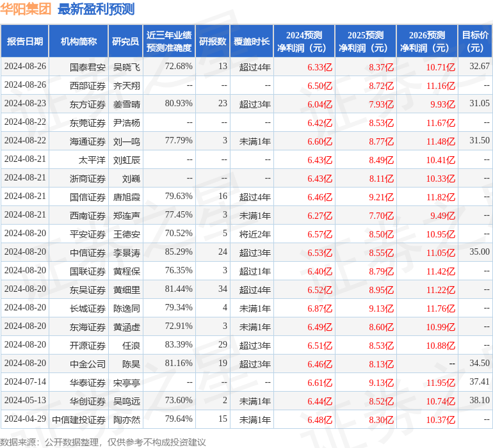Click report date 2024-04-29
This screenshot has height=448, width=493.
point(25,419)
